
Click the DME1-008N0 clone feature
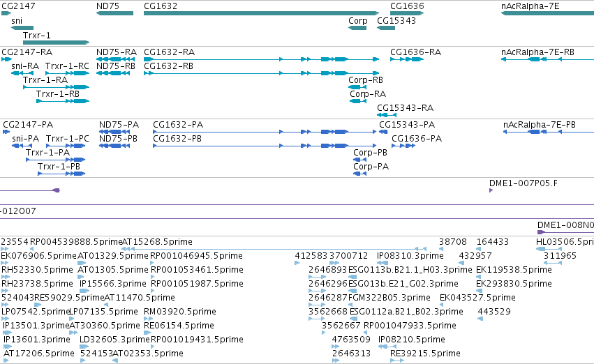[x=565, y=232]
